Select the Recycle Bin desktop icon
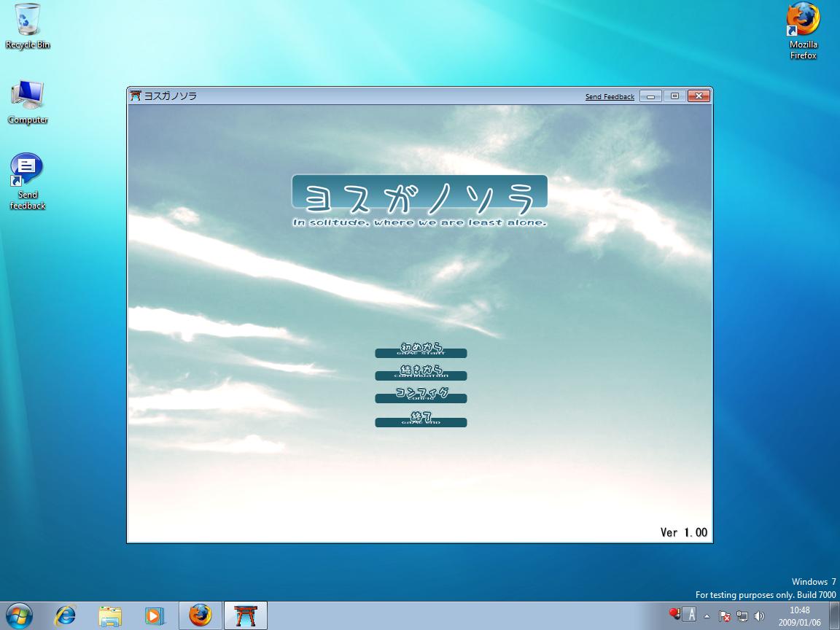 (x=27, y=27)
